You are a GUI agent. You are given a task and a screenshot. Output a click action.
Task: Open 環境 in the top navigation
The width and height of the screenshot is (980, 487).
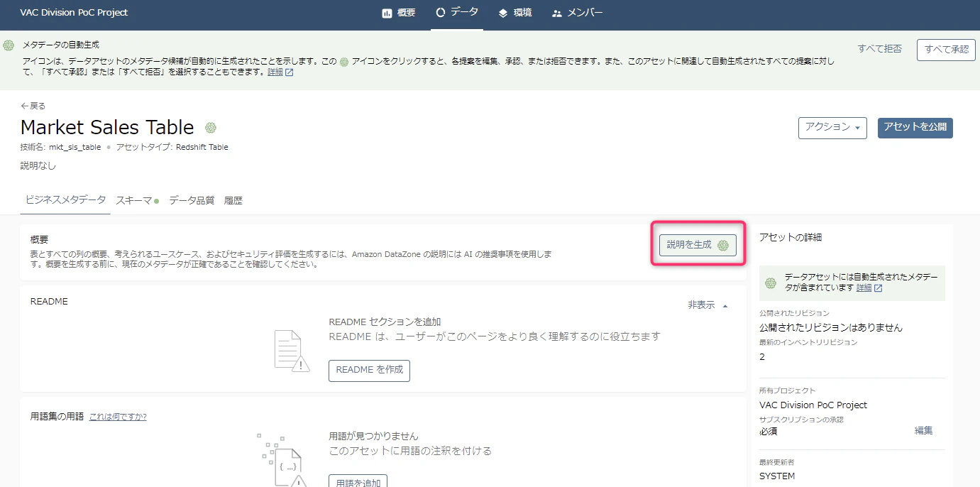coord(515,13)
